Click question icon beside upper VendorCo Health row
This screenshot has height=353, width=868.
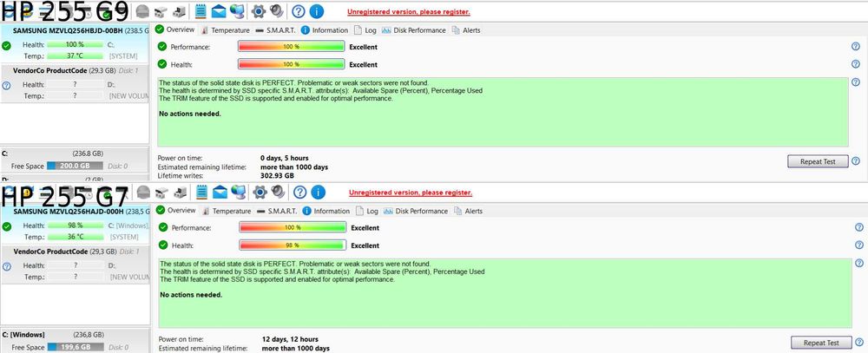pyautogui.click(x=6, y=85)
